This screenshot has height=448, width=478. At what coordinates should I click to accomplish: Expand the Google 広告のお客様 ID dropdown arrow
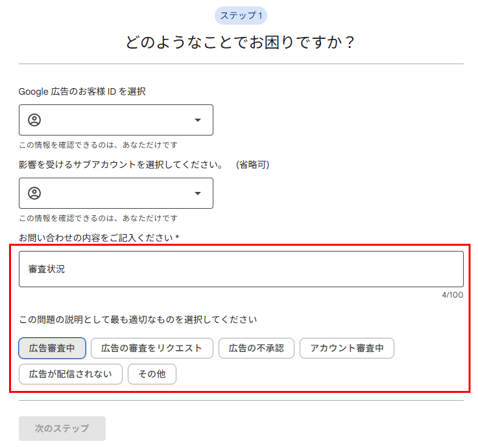[x=198, y=120]
